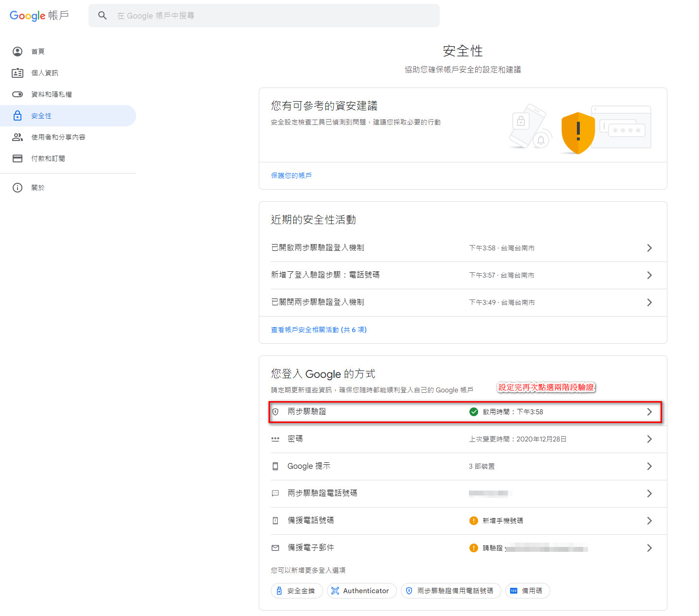Click orange alert beside 請驗證 email
Viewport: 699px width, 616px height.
click(x=474, y=548)
